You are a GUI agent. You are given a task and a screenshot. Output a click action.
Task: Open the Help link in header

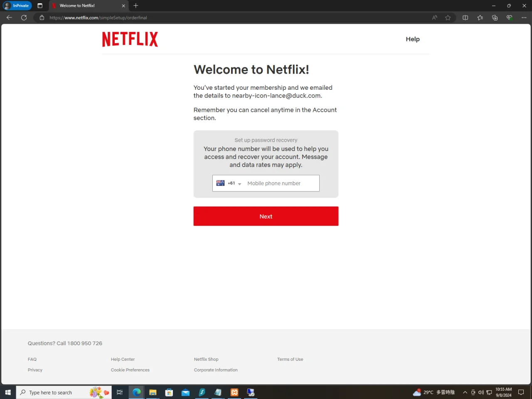click(x=413, y=39)
